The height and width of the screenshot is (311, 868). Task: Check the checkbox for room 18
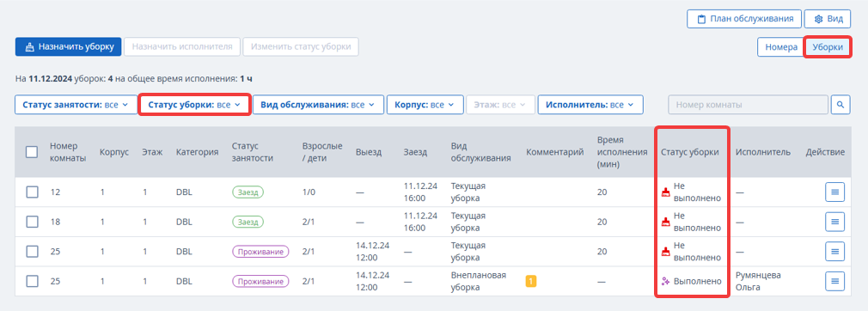[x=32, y=222]
